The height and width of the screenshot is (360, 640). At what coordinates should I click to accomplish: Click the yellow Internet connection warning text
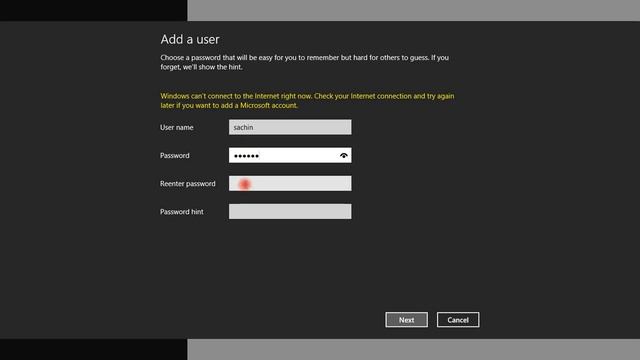click(x=307, y=101)
